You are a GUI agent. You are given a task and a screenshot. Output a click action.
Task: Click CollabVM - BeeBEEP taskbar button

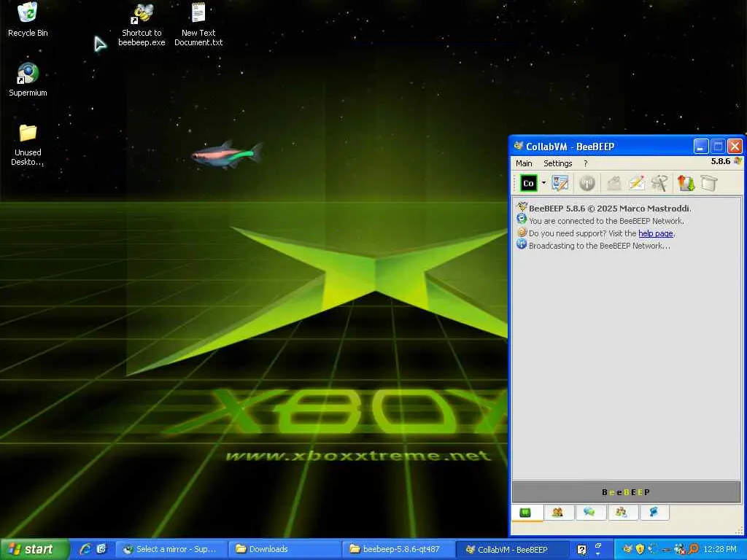click(511, 549)
